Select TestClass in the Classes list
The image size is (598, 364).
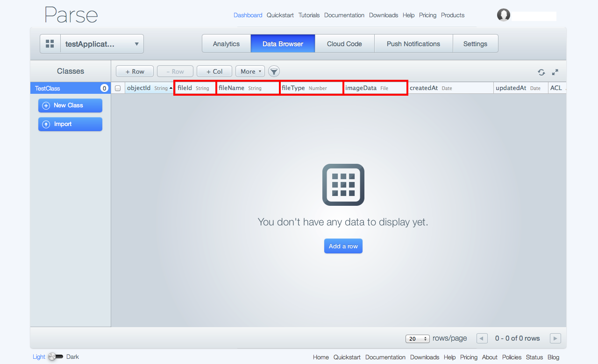point(71,88)
